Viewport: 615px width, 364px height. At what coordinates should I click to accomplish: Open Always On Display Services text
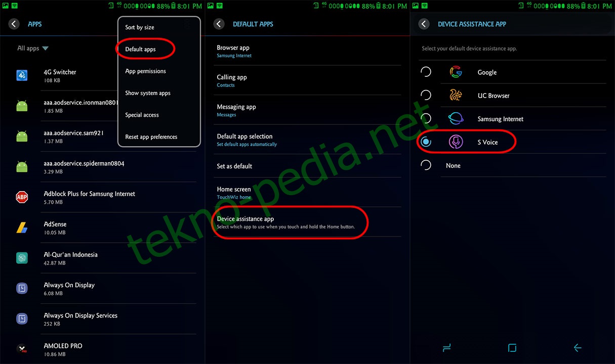point(80,315)
